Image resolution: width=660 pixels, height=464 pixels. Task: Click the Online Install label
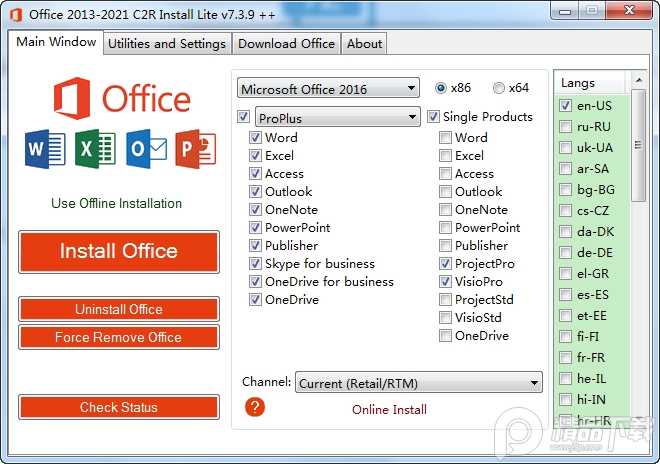click(x=389, y=410)
